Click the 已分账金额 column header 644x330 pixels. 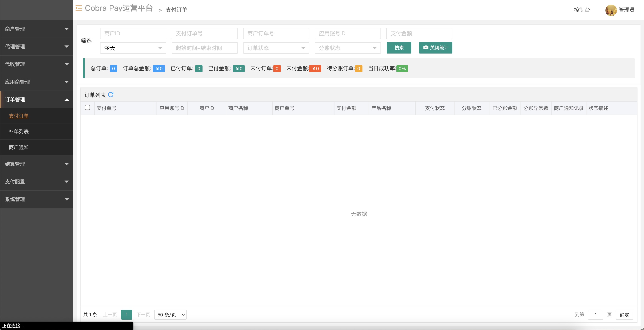coord(505,108)
